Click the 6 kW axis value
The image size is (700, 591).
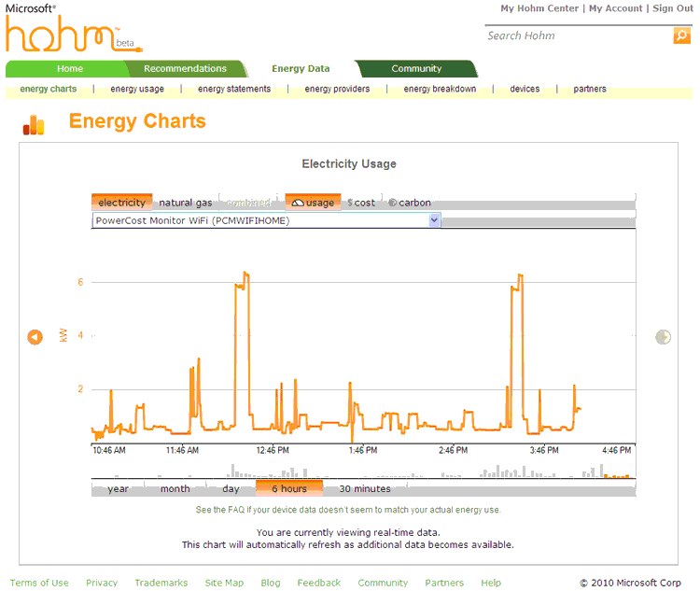[x=80, y=282]
